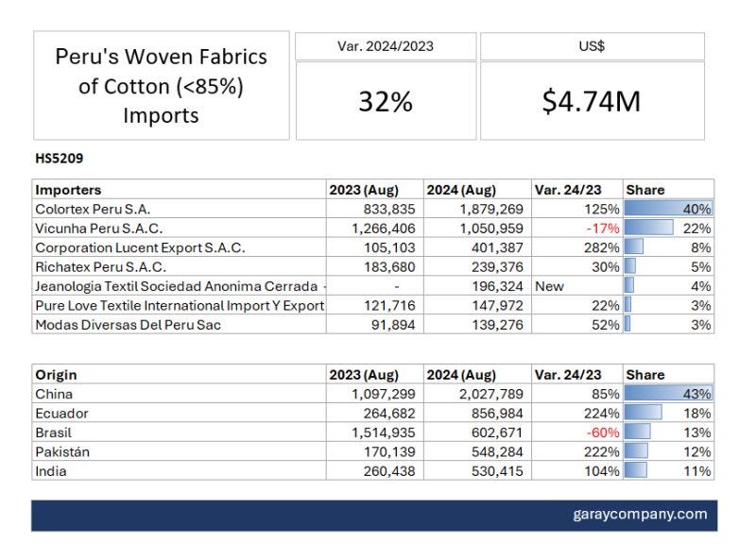Select the $4.74M total value
The width and height of the screenshot is (756, 560).
(x=592, y=102)
